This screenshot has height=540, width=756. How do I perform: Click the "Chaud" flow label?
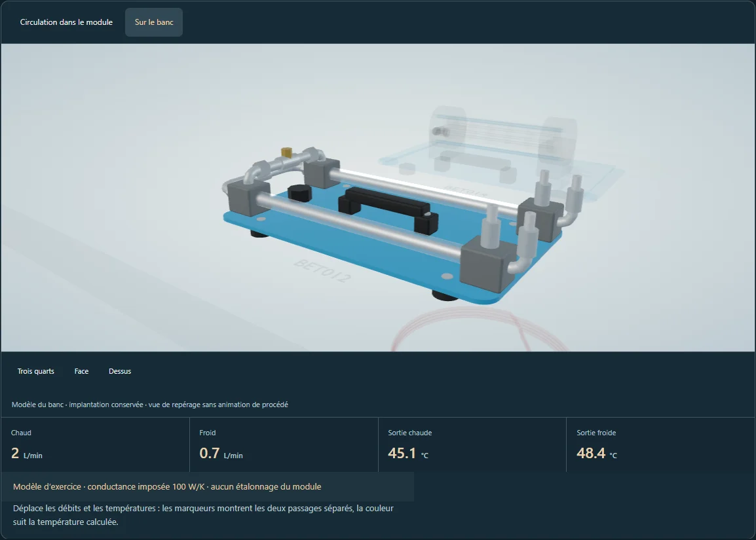(21, 433)
